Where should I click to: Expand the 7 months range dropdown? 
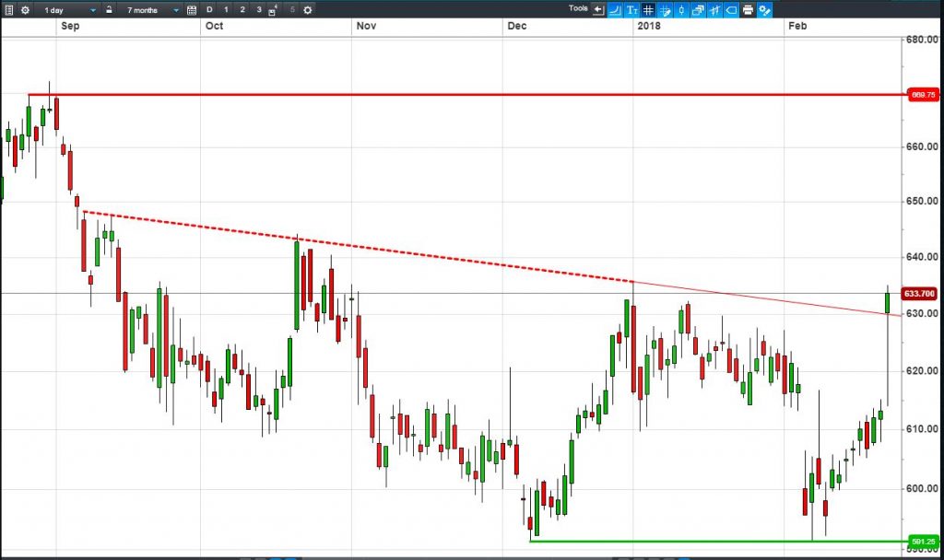pos(176,10)
